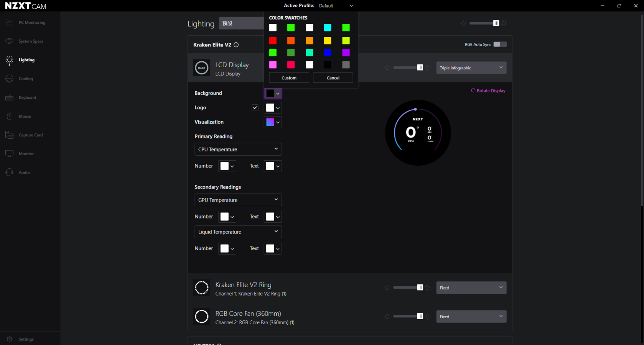Open PC Monitoring from the sidebar

click(x=31, y=23)
